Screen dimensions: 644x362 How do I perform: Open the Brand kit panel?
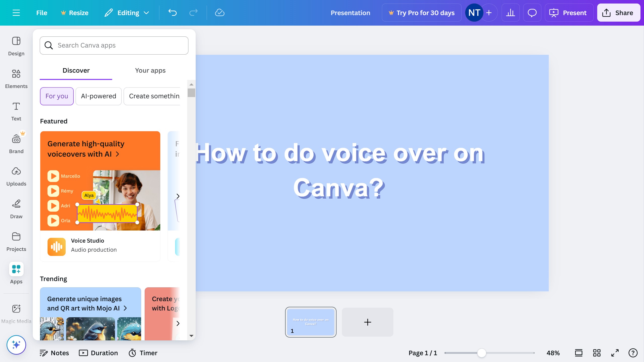pyautogui.click(x=16, y=144)
